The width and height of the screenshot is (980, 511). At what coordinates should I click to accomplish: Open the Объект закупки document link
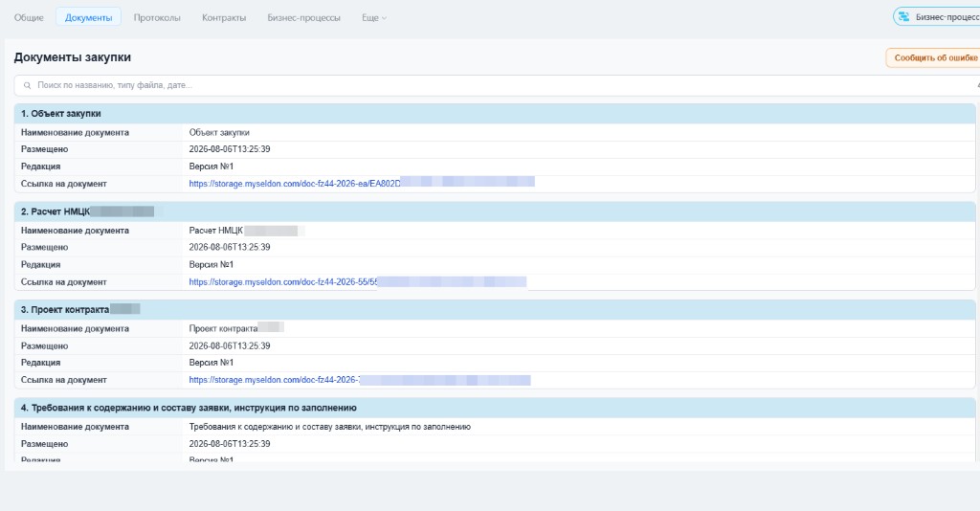[x=361, y=184]
